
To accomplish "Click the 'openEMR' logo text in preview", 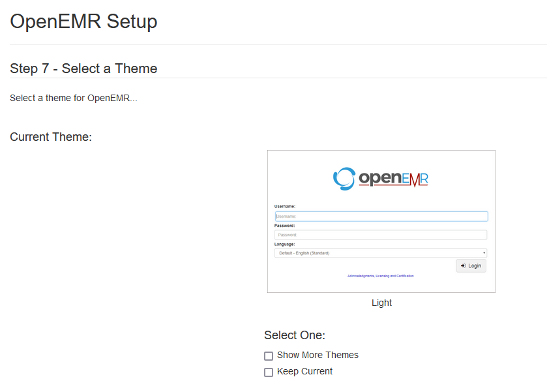I will (x=393, y=179).
